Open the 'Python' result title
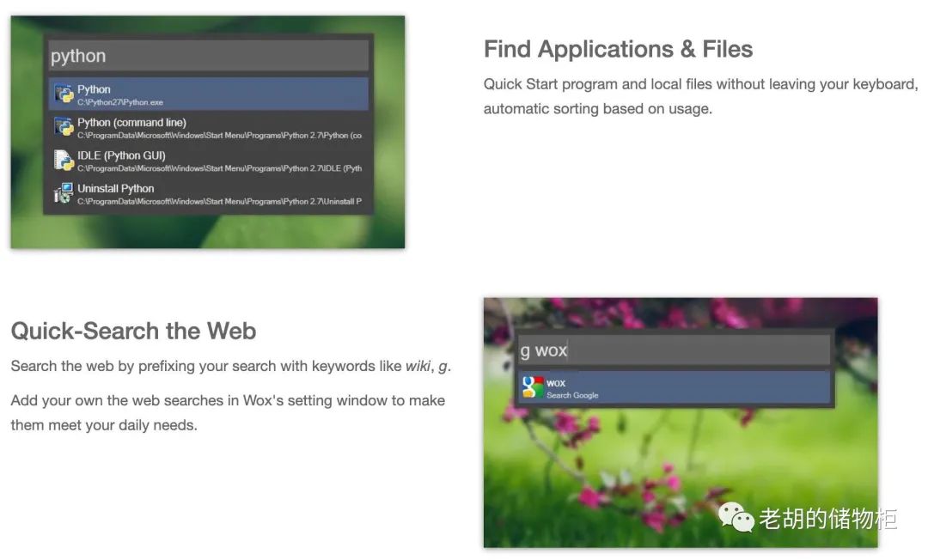This screenshot has width=928, height=560. [94, 89]
